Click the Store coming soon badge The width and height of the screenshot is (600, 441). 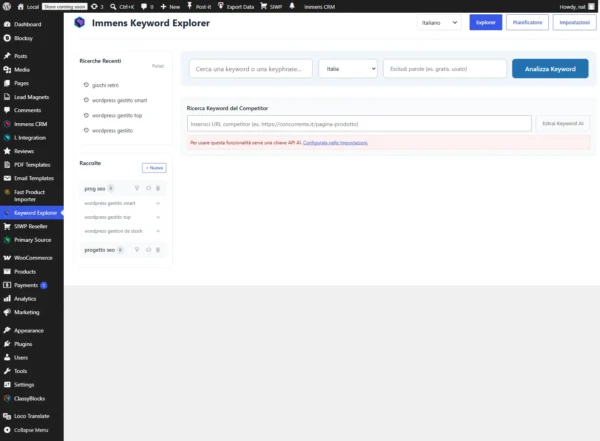coord(64,7)
